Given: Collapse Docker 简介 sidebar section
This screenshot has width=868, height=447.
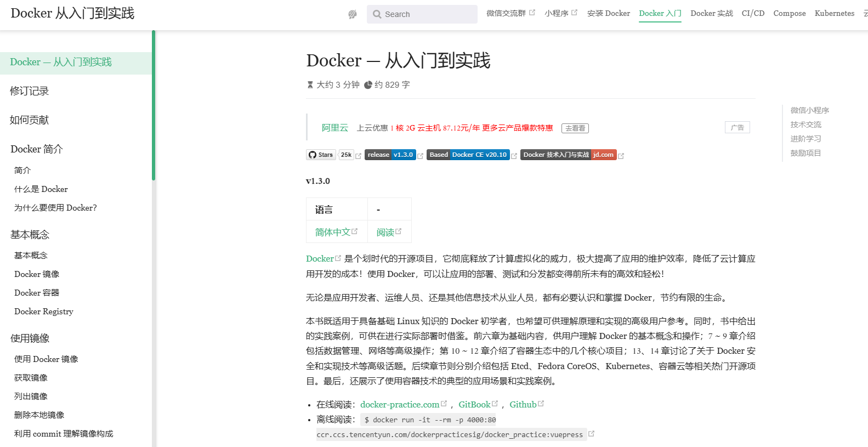Looking at the screenshot, I should tap(37, 149).
